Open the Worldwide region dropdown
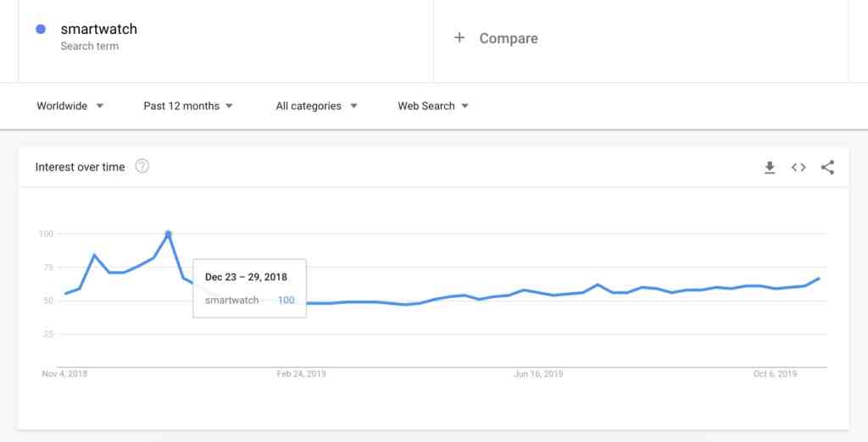This screenshot has width=868, height=442. 70,106
